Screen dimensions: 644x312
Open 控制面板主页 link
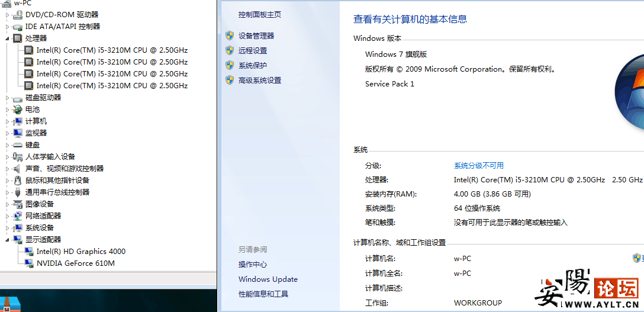(x=260, y=14)
